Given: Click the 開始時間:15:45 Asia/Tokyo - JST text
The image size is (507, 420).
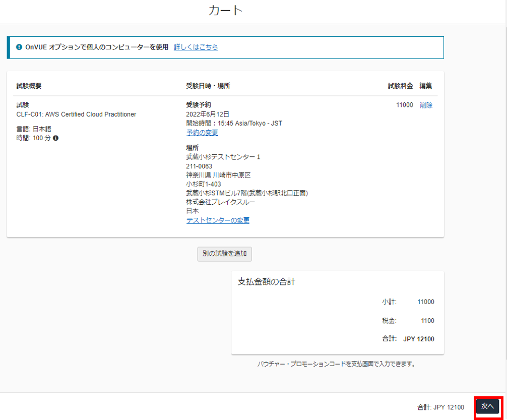Looking at the screenshot, I should (x=234, y=124).
